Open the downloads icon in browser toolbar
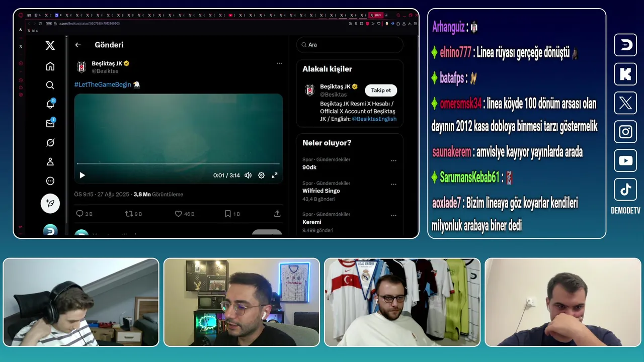 410,24
